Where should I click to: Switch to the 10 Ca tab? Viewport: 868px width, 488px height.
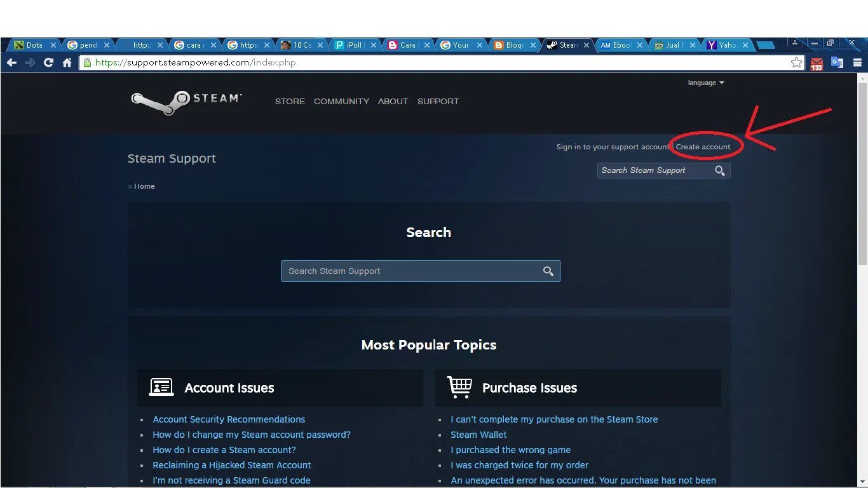301,45
